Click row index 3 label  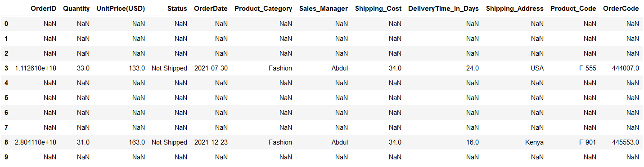click(6, 68)
